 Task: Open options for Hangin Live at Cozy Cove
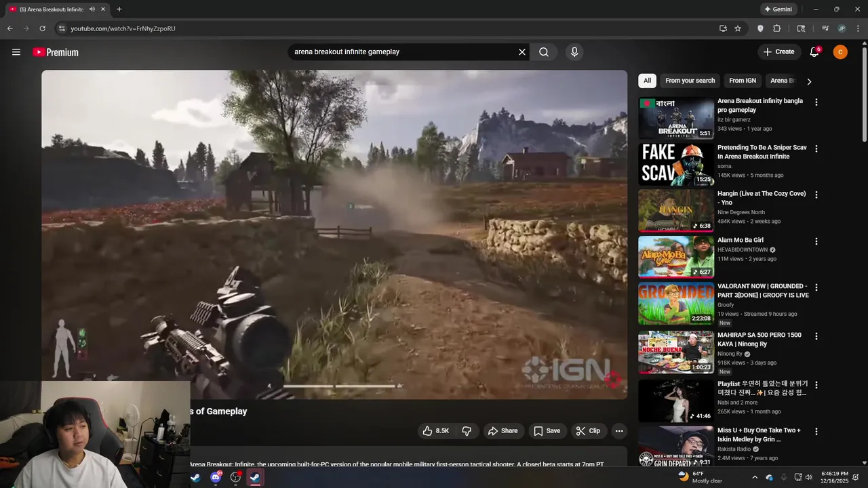(x=816, y=195)
